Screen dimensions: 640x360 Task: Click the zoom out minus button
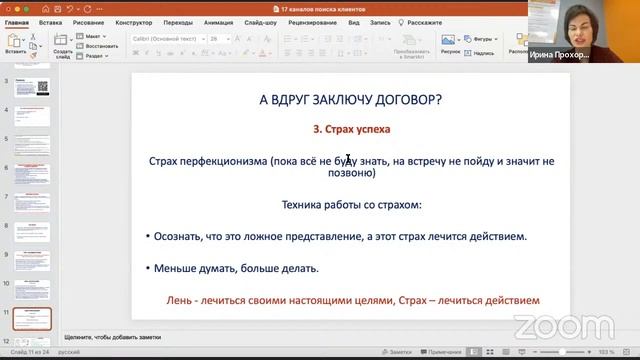tap(535, 352)
